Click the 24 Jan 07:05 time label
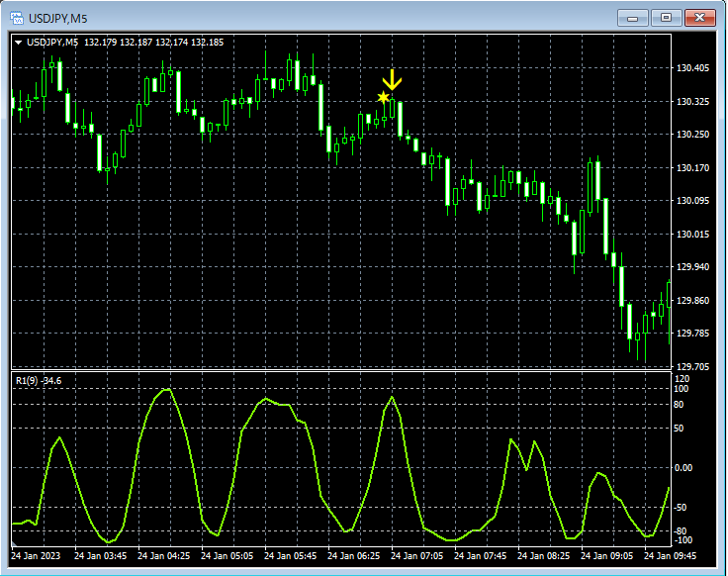Screen dimensions: 728x576 [x=417, y=556]
